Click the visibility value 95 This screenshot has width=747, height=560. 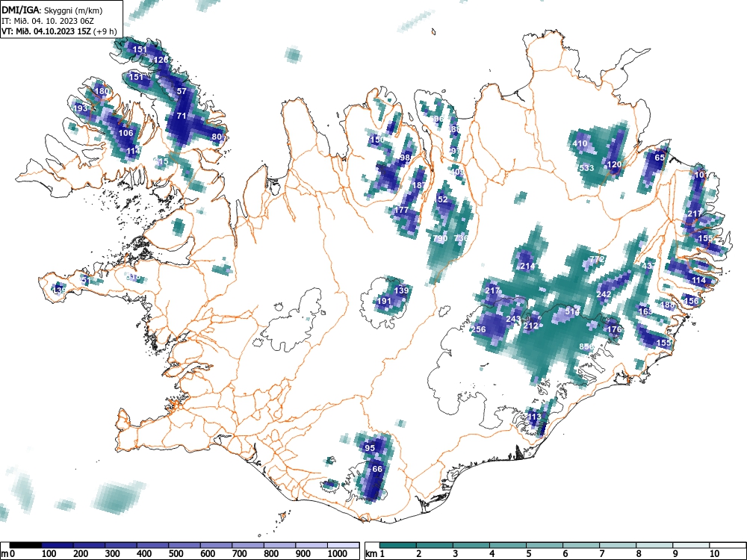(371, 448)
